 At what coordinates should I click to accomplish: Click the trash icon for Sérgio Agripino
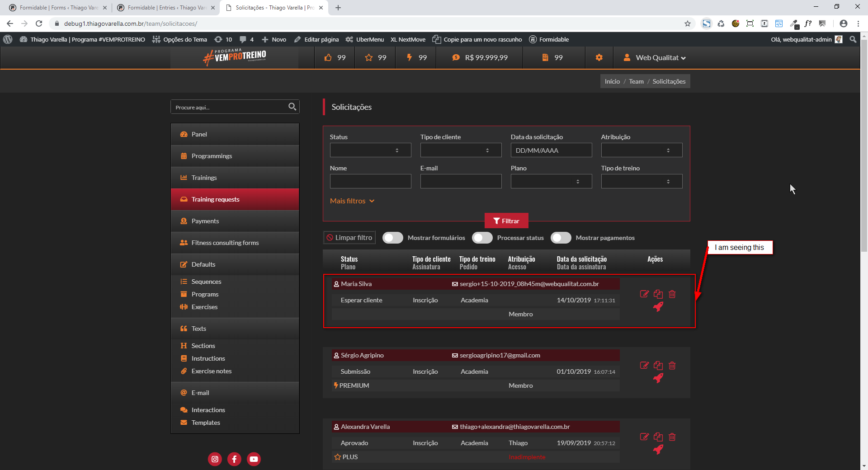tap(672, 366)
